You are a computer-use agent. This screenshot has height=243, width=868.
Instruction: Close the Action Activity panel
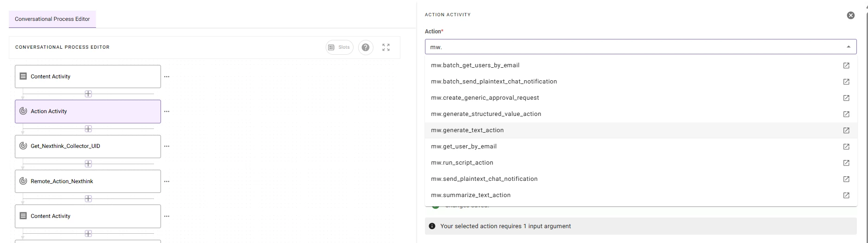click(850, 15)
